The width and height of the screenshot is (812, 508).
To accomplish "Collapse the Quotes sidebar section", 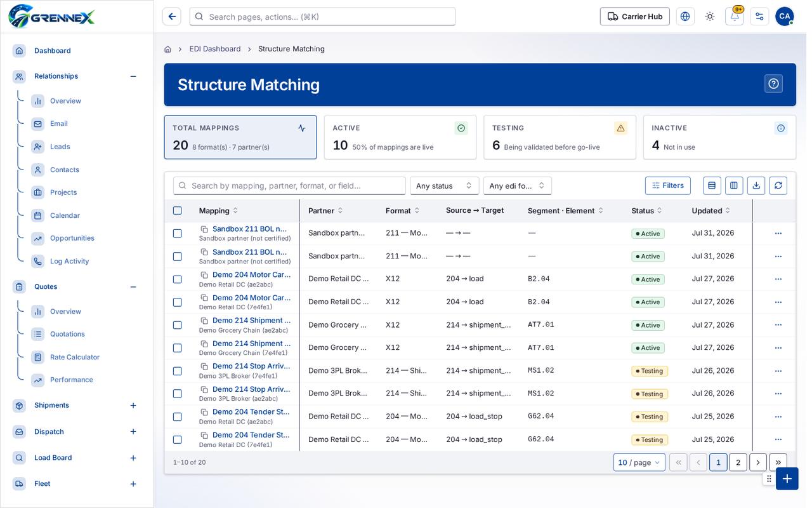I will (133, 287).
